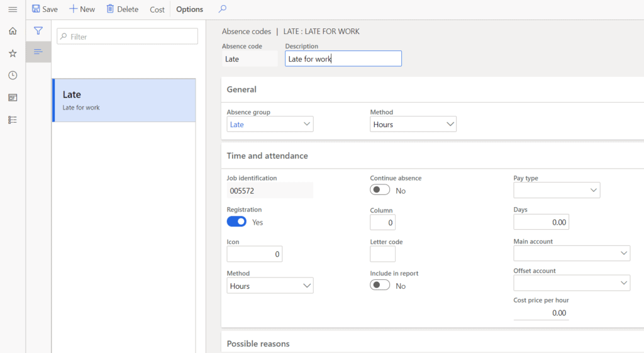This screenshot has height=353, width=644.
Task: Click the Icon number field
Action: (x=255, y=254)
